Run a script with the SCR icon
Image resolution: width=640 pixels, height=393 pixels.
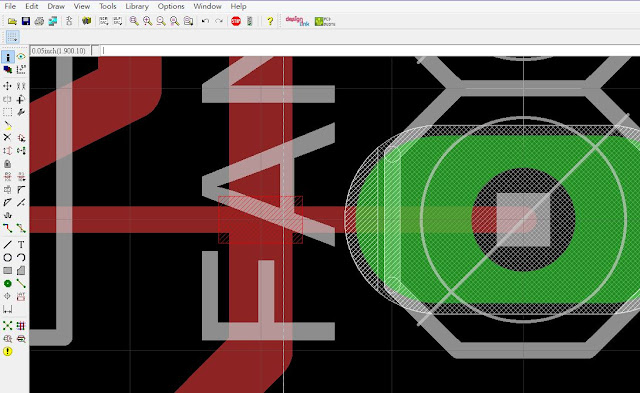click(x=104, y=21)
